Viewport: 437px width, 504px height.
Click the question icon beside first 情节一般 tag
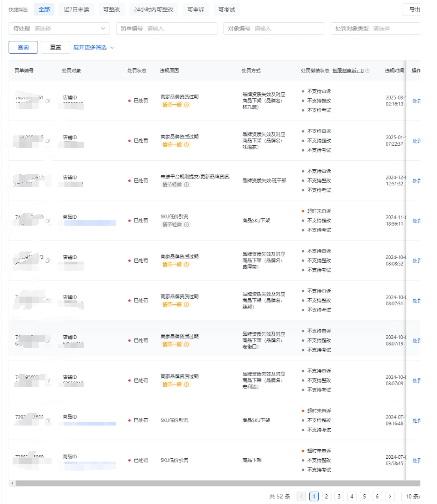(186, 105)
